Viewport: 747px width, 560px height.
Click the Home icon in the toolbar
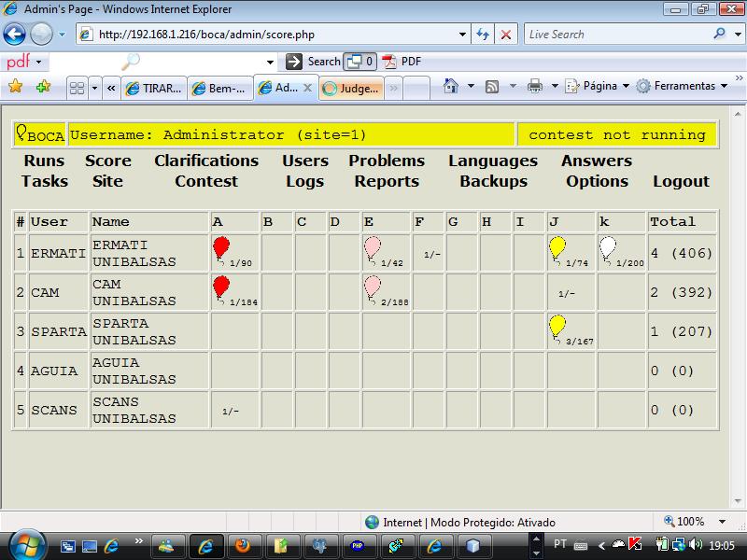451,86
